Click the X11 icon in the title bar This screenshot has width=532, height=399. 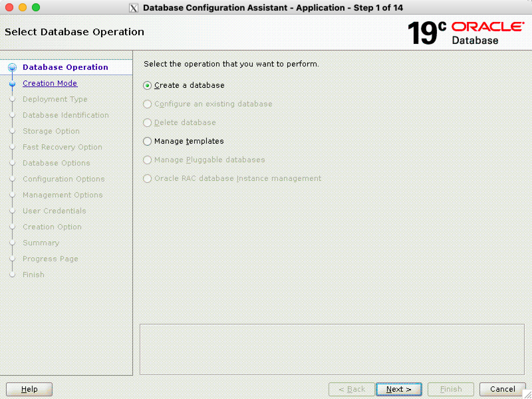click(x=133, y=8)
